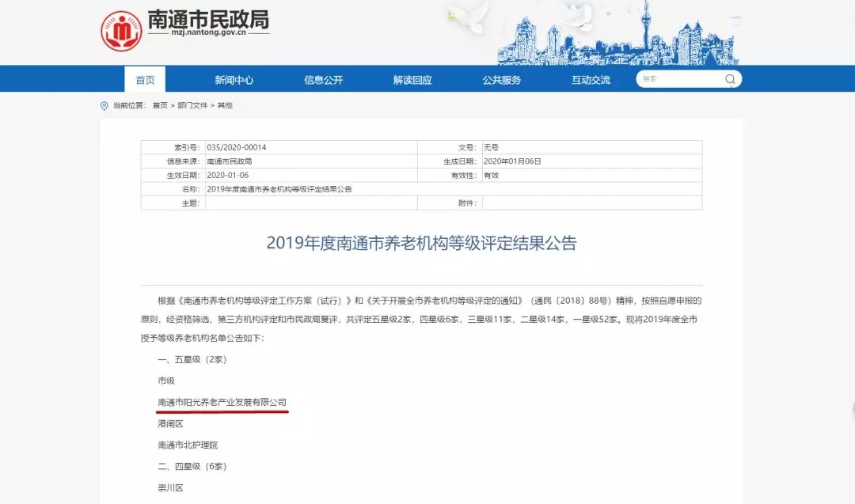Click the 部门文件 breadcrumb link

click(192, 105)
